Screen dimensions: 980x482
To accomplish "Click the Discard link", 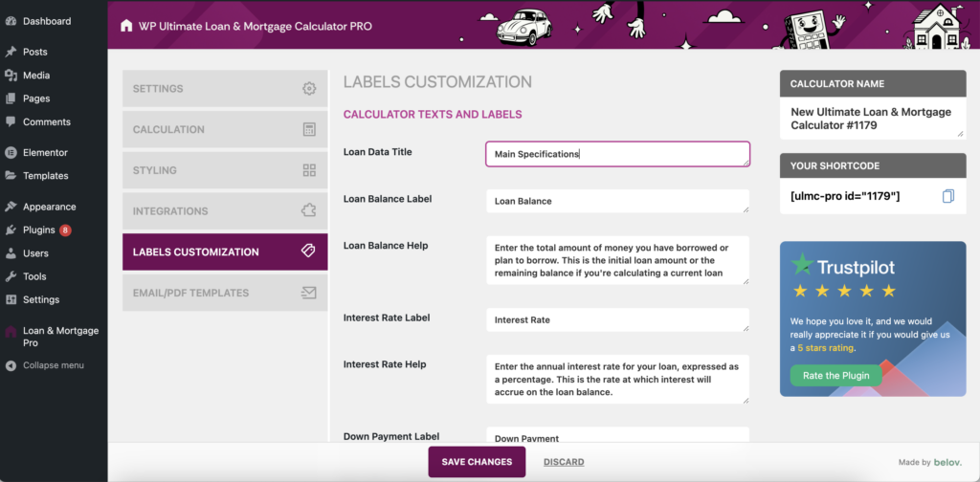I will click(564, 462).
